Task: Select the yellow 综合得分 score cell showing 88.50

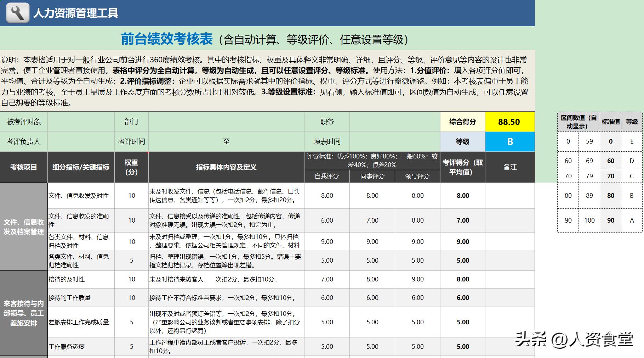Action: pos(510,122)
